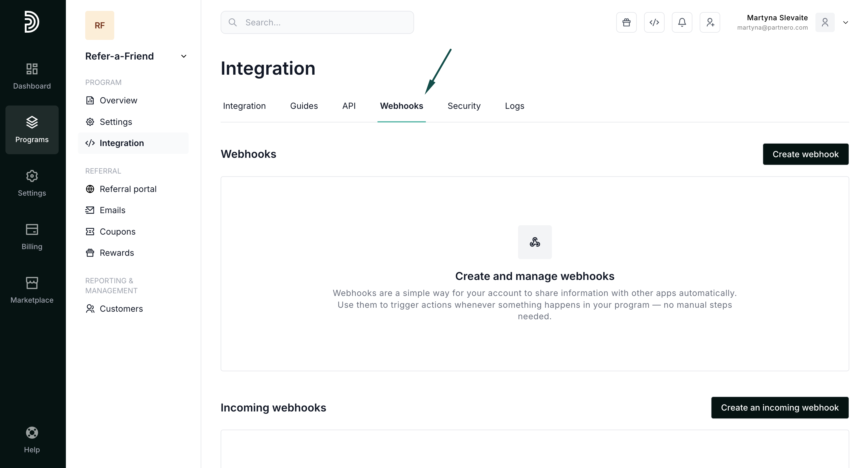Open Billing from the dark sidebar

[x=32, y=237]
